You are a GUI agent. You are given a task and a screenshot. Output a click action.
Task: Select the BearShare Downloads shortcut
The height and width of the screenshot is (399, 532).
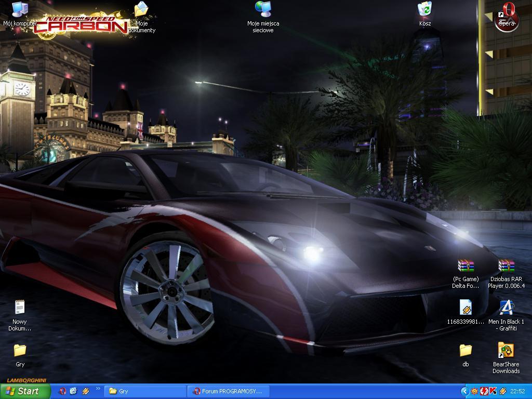(x=506, y=358)
